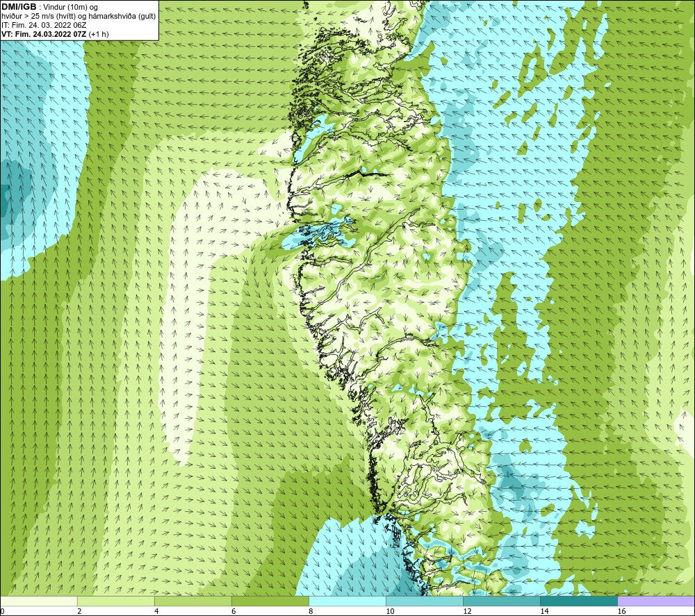Click the scale label 8 on the legend
The image size is (695, 616).
pos(311,612)
